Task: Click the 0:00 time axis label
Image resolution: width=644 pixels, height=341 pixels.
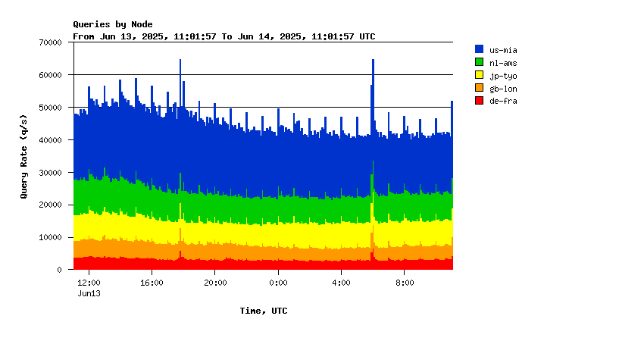Action: coord(278,283)
